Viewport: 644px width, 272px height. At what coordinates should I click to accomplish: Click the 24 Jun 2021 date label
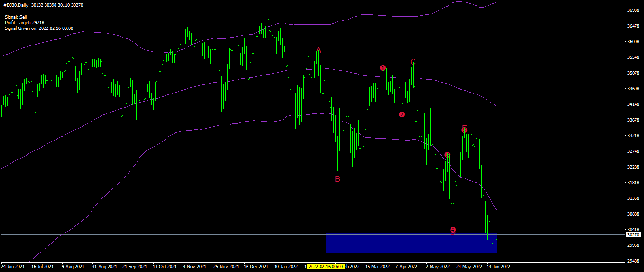(13, 267)
